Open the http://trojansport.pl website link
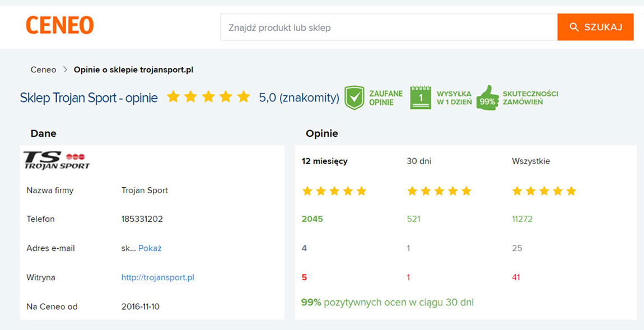 coord(158,278)
